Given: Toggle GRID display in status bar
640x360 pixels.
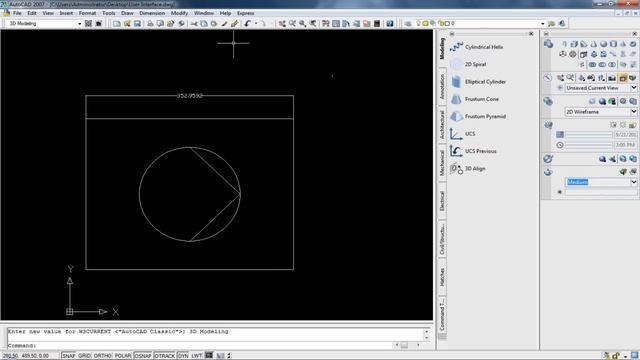Looking at the screenshot, I should click(84, 356).
